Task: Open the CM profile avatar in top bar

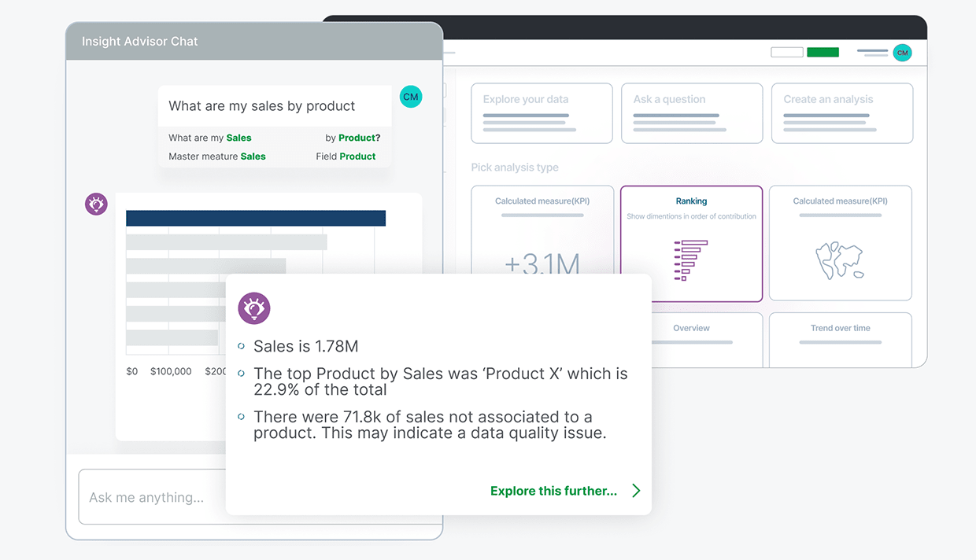Action: [902, 53]
